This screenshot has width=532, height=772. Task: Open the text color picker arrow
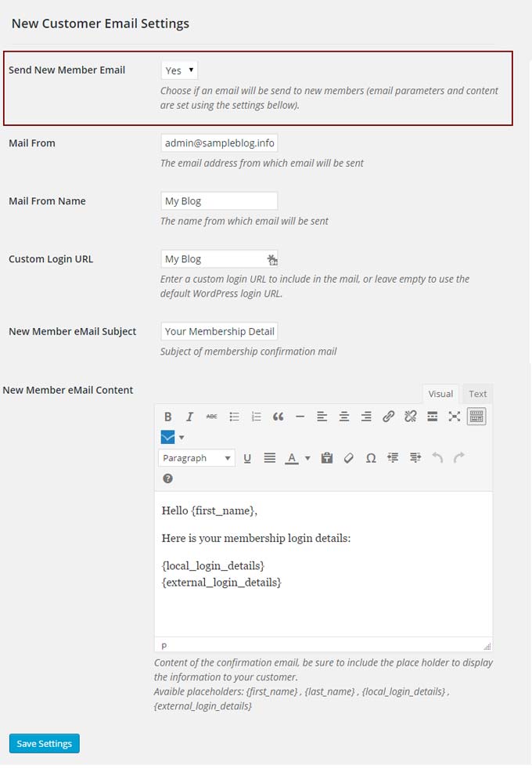[307, 458]
